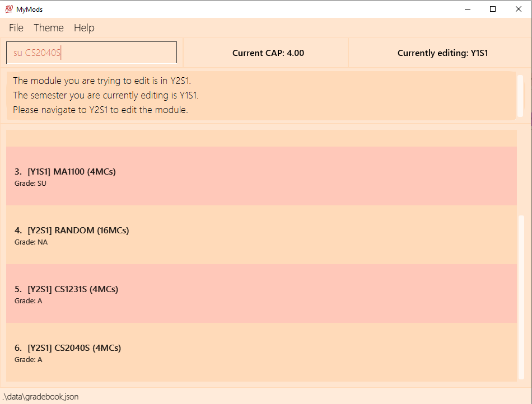Maximize the MyMods window
The width and height of the screenshot is (532, 404).
tap(493, 9)
